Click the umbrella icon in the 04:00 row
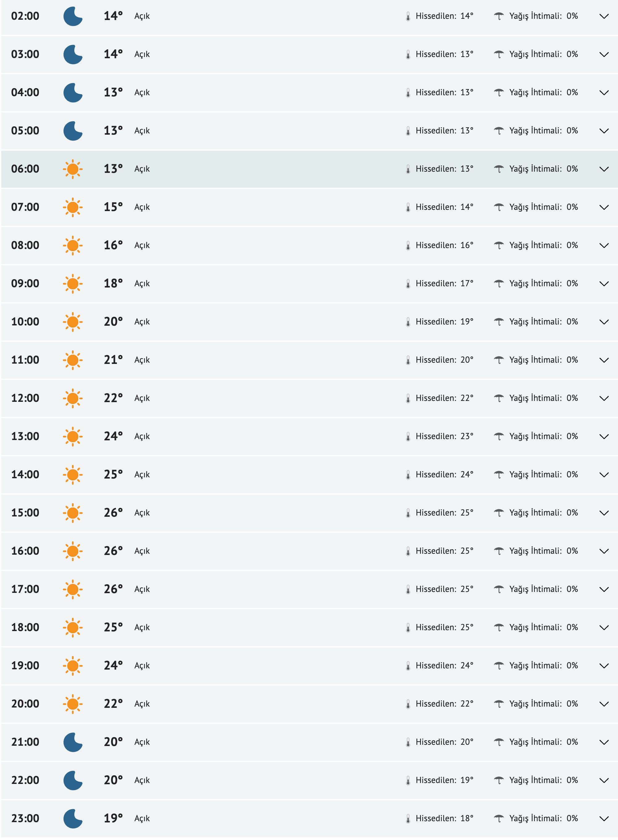The width and height of the screenshot is (618, 840). [x=499, y=93]
